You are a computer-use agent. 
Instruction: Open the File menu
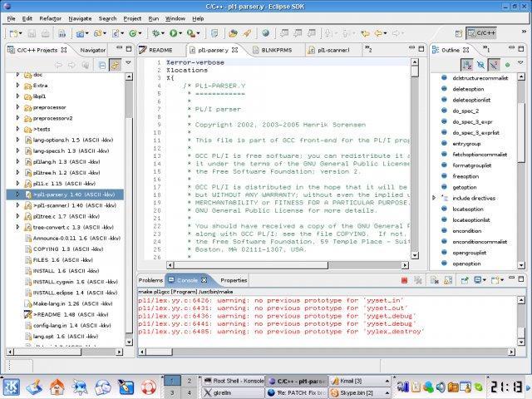[x=11, y=18]
